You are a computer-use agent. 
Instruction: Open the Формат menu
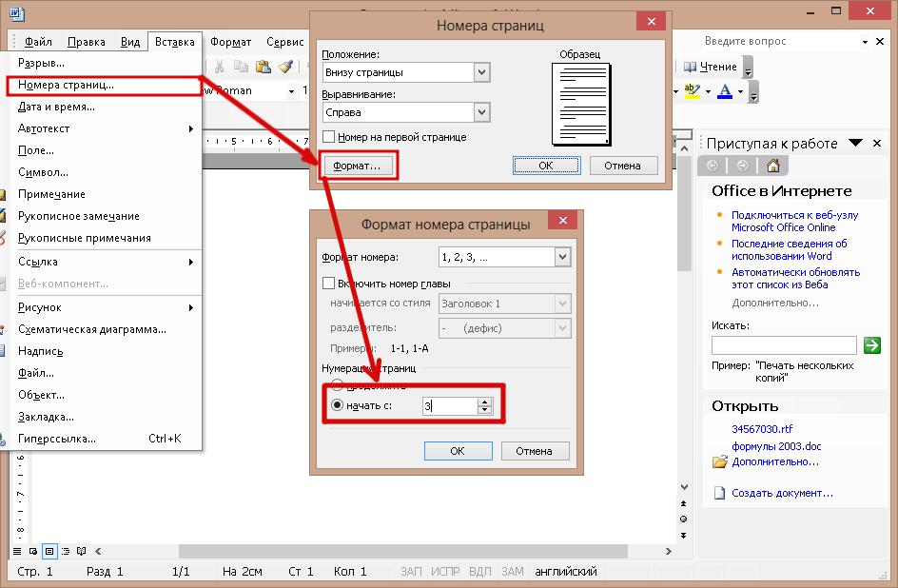[230, 42]
